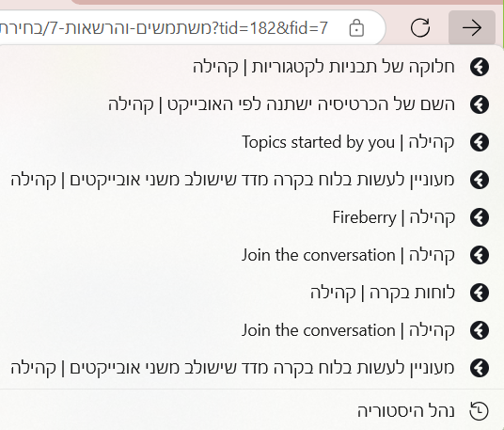Image resolution: width=504 pixels, height=430 pixels.
Task: Open the לוחות בקרה | קהילה history entry
Action: pyautogui.click(x=252, y=293)
